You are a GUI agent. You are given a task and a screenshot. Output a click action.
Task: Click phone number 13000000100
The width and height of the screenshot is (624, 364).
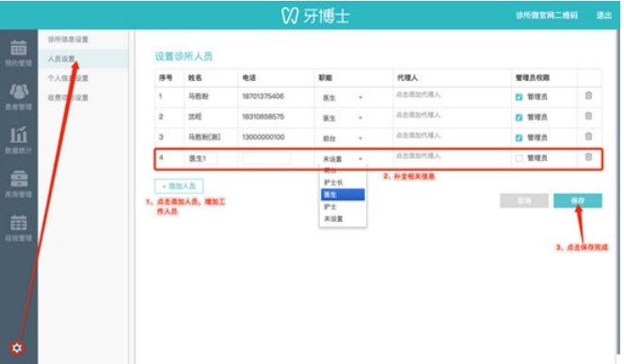click(x=263, y=136)
